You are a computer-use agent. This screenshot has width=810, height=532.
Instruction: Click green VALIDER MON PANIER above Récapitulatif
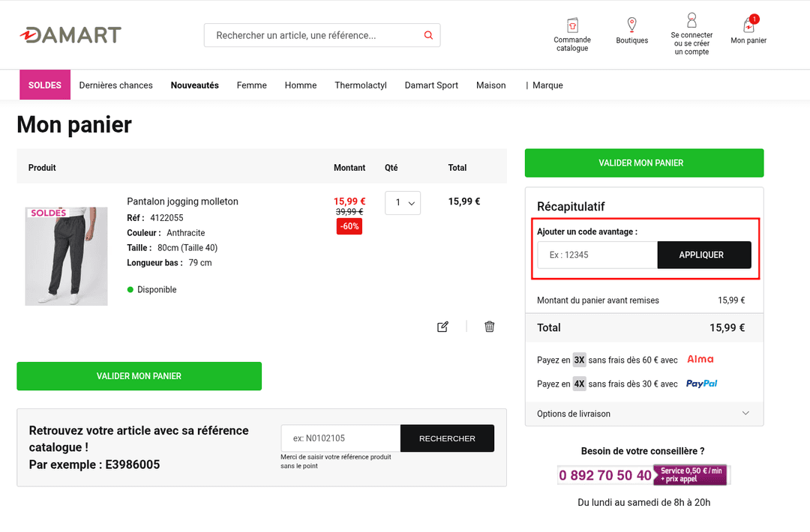pyautogui.click(x=644, y=163)
